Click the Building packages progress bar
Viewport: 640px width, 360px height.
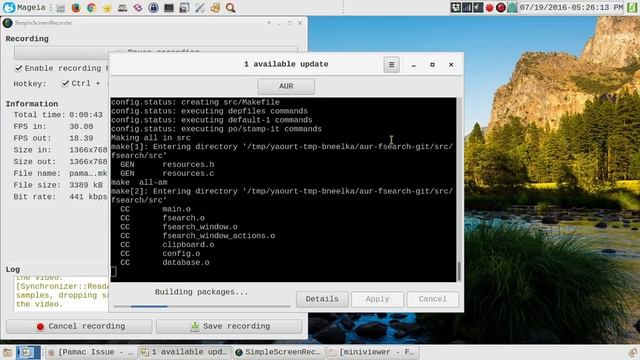[x=202, y=306]
